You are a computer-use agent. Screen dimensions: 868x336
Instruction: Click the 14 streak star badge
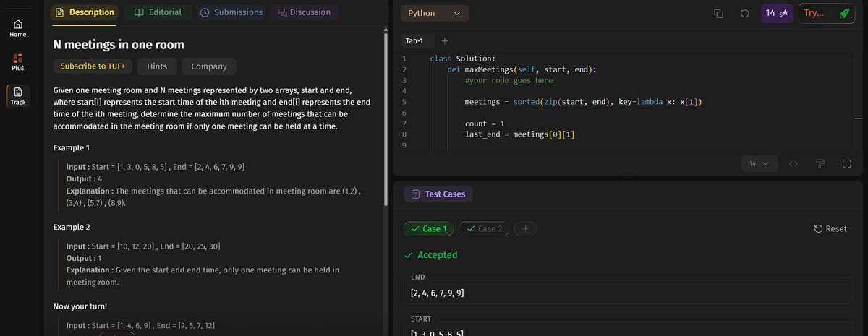[x=776, y=13]
